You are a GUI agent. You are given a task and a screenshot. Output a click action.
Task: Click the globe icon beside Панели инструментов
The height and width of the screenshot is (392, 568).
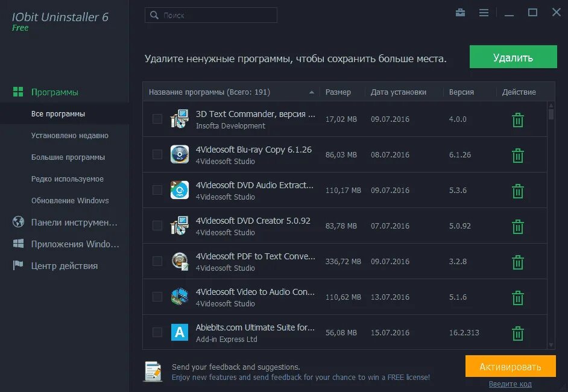18,221
